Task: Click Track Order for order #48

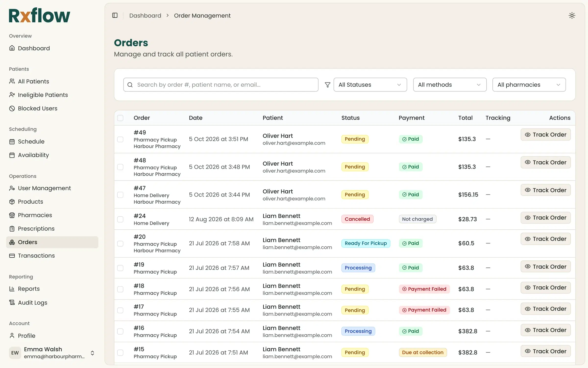Action: (x=546, y=162)
